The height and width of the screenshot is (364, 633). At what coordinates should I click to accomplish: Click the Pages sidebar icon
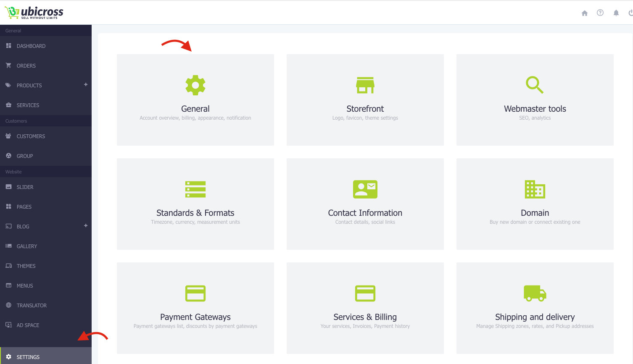(x=8, y=206)
